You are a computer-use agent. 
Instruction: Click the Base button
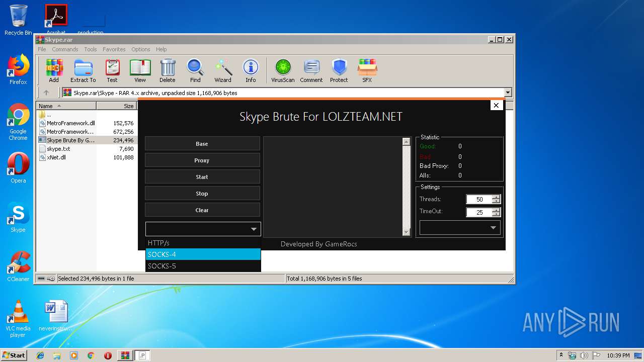(x=202, y=144)
